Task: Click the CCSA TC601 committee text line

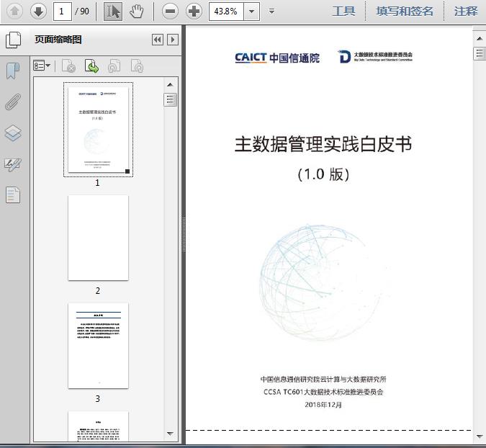Action: pos(323,392)
